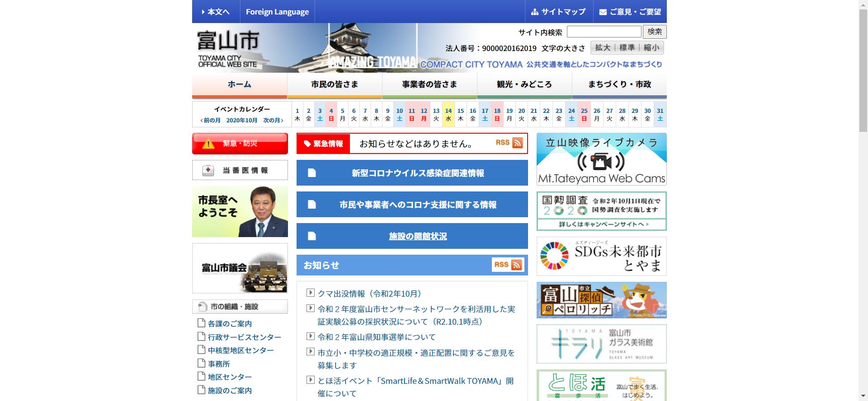
Task: Switch to the 観光・みどころ tab
Action: coord(524,84)
